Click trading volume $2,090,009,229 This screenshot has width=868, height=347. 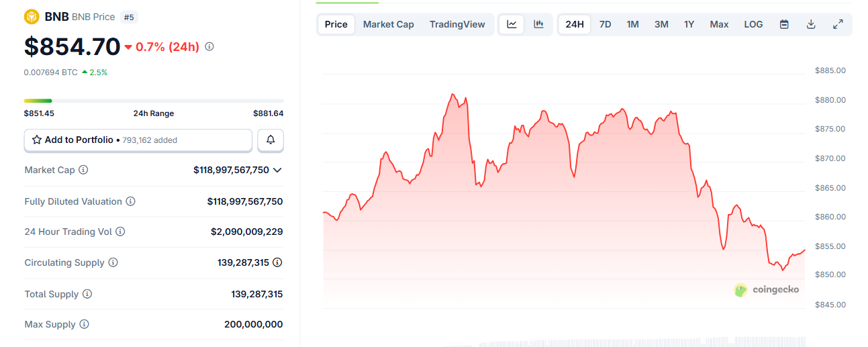click(x=246, y=232)
